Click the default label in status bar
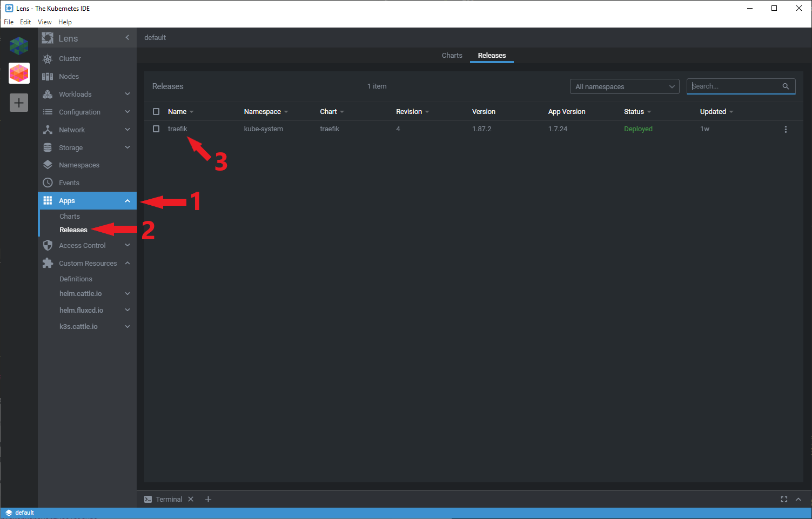 [24, 513]
